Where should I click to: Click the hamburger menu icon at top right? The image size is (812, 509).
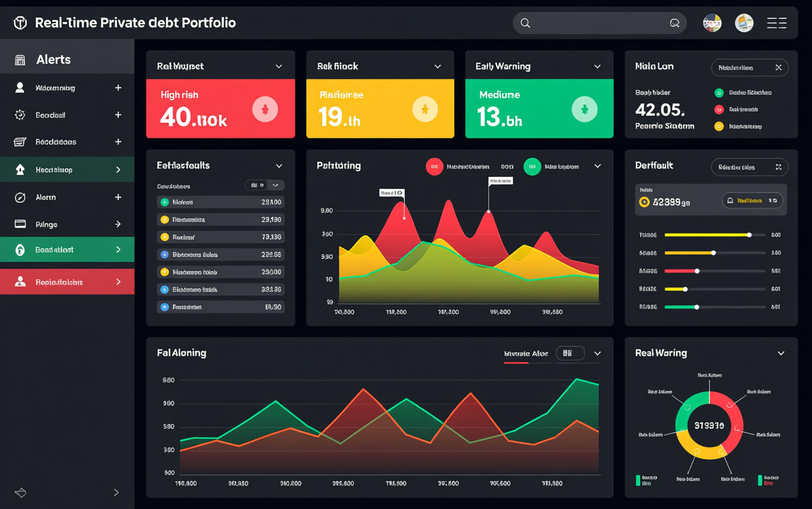coord(777,23)
